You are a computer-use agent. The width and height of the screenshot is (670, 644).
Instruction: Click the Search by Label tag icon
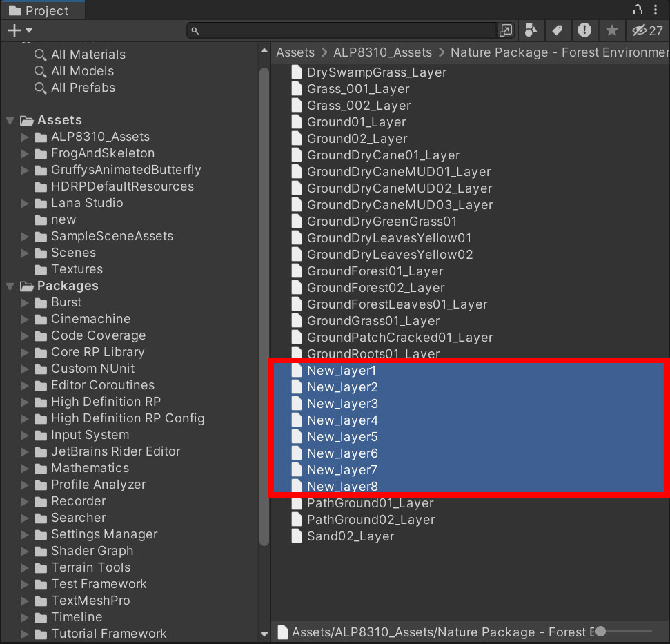tap(558, 30)
